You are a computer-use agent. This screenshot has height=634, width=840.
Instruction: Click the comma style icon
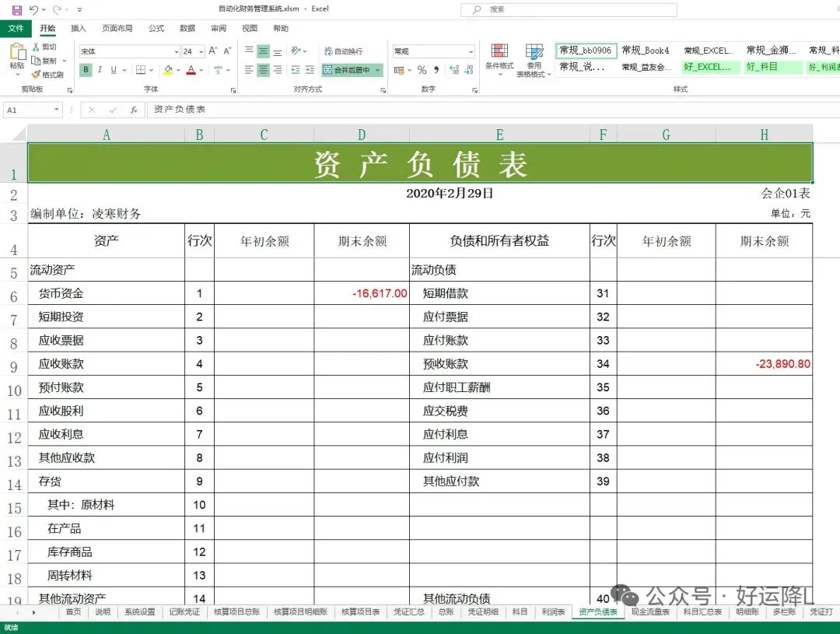(x=436, y=70)
